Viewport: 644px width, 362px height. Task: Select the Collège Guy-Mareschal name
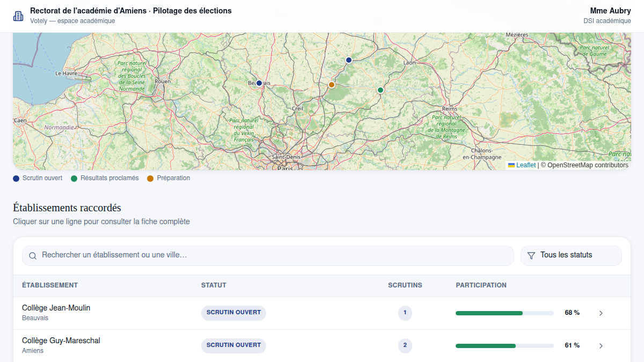61,341
